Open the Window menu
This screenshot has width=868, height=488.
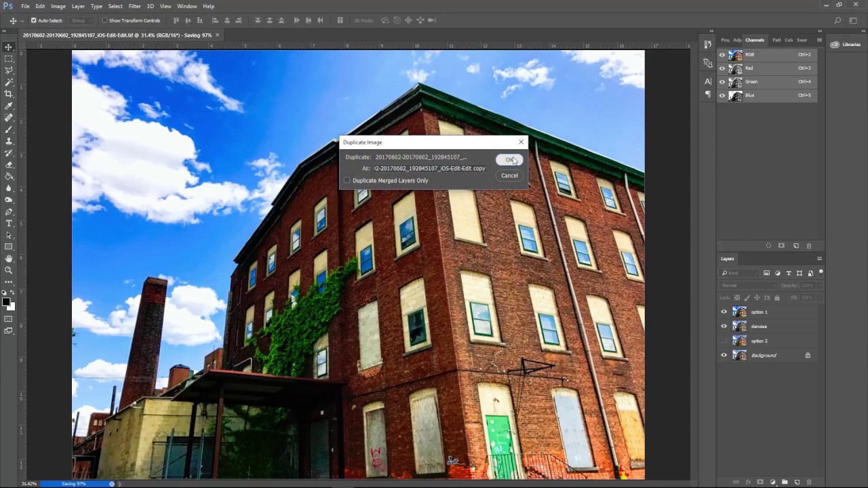point(187,6)
